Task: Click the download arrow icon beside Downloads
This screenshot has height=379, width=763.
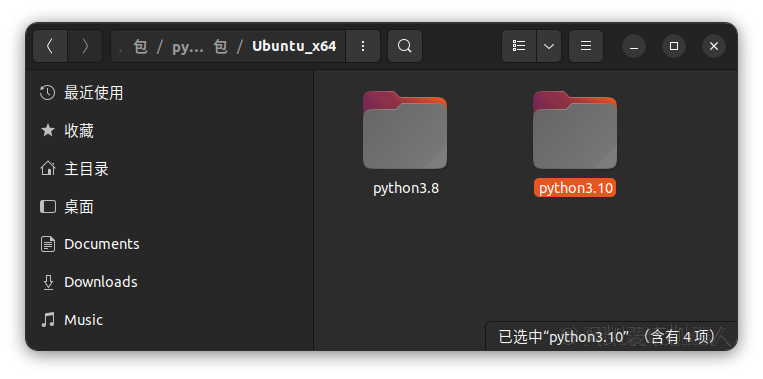Action: click(x=48, y=282)
